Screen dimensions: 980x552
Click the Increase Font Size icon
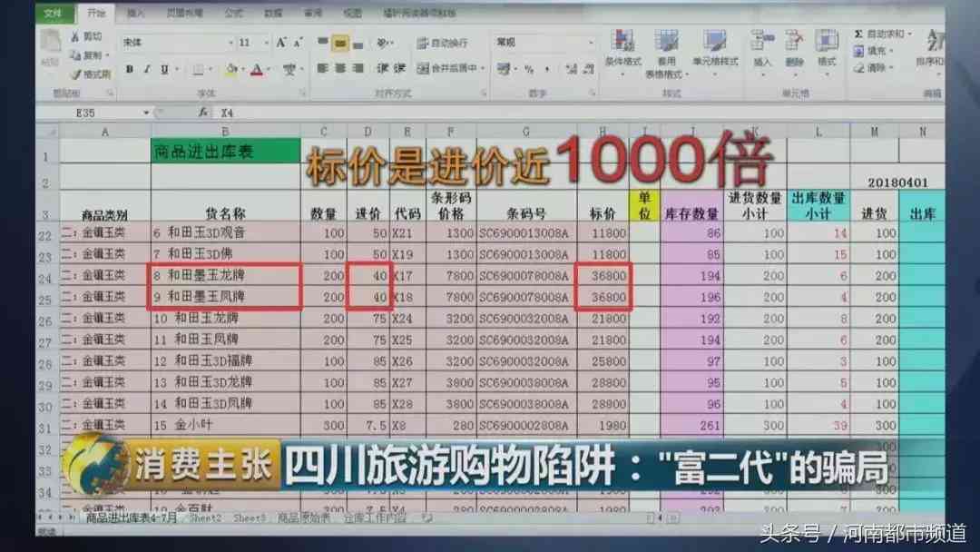[281, 43]
